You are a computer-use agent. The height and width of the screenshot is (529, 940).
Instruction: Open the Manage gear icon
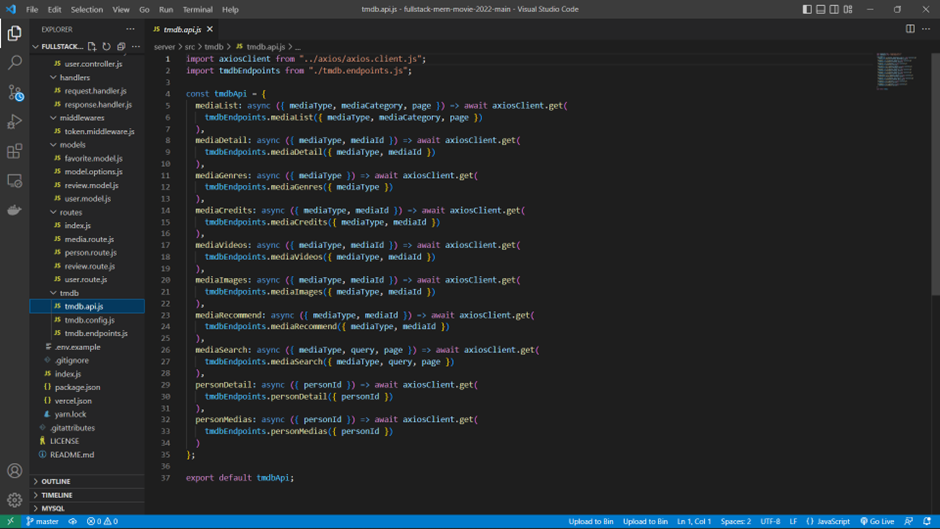pos(14,499)
